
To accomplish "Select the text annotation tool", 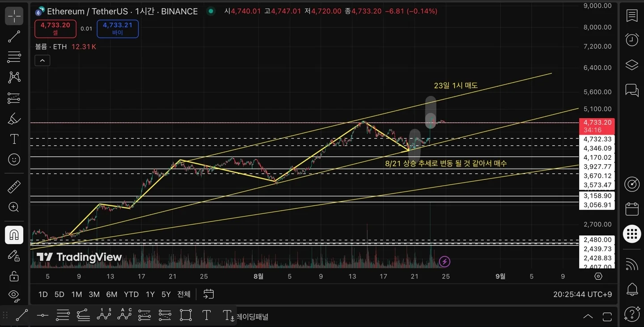I will click(x=14, y=139).
